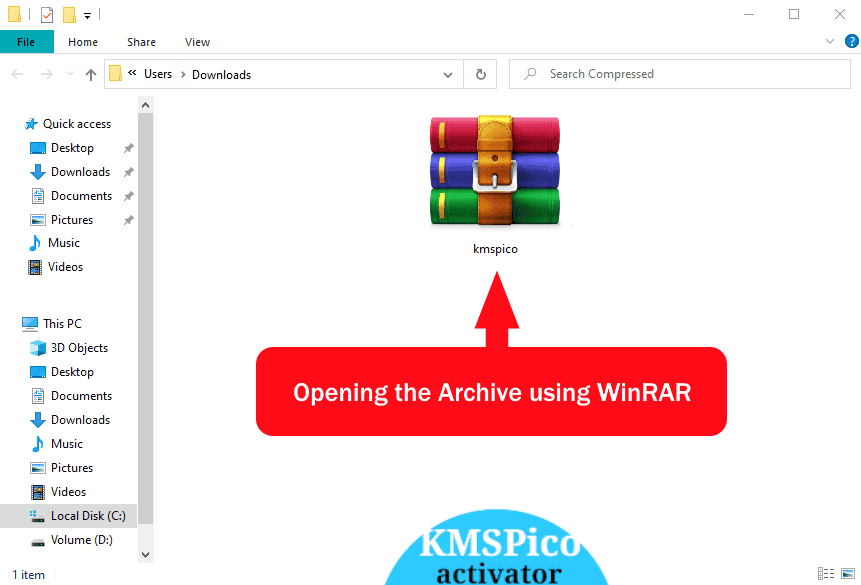Expand the Users breadcrumb arrow
The height and width of the screenshot is (585, 861).
183,75
